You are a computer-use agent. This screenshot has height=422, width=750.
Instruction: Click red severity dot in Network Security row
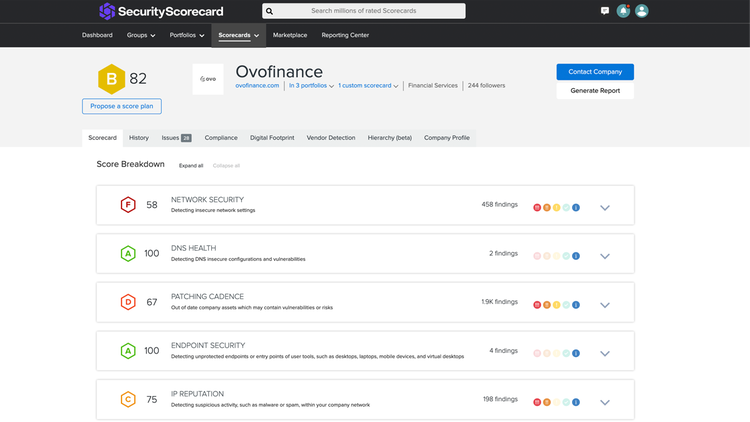click(537, 206)
